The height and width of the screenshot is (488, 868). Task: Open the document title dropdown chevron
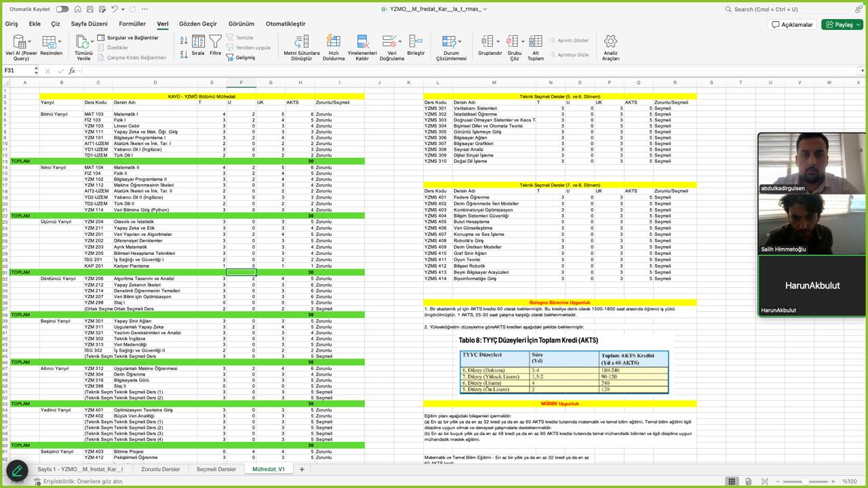coord(485,9)
